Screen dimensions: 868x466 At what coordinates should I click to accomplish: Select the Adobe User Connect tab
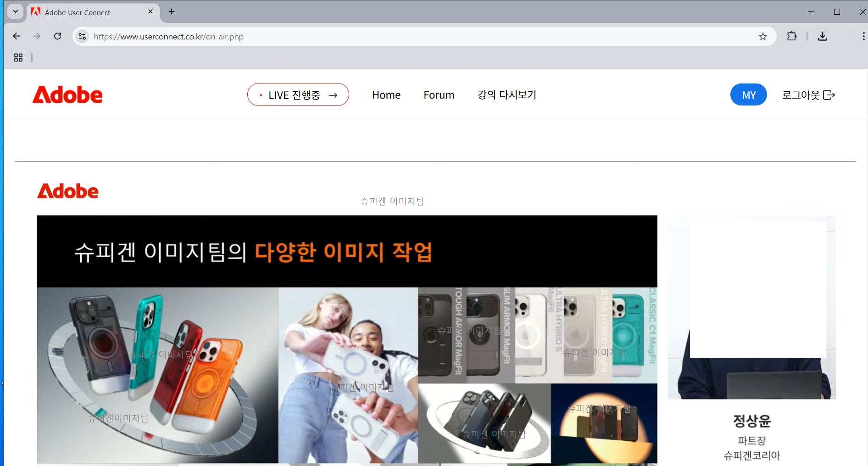click(x=93, y=12)
